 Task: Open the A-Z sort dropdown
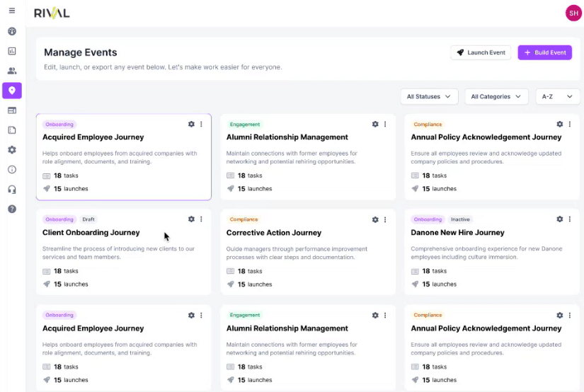[x=557, y=96]
